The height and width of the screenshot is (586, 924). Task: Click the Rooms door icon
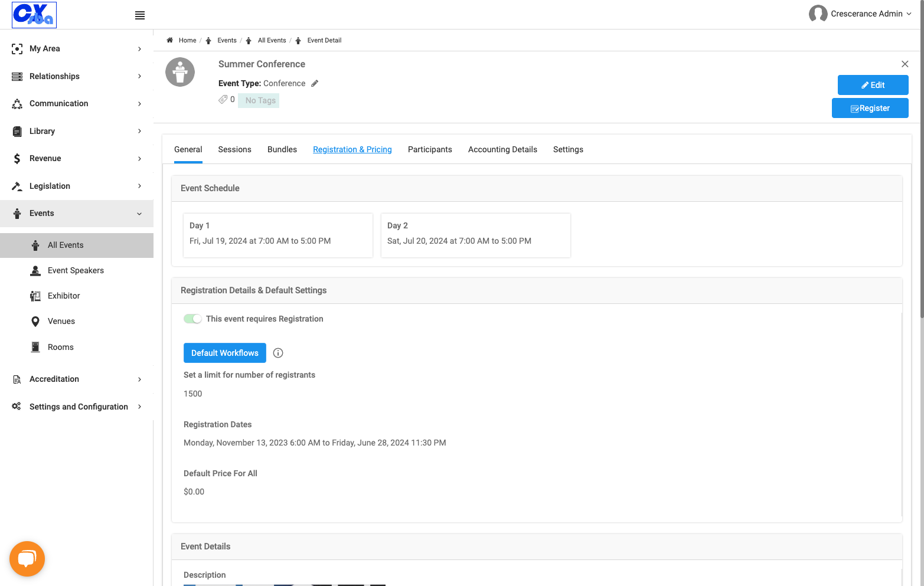[x=35, y=347]
